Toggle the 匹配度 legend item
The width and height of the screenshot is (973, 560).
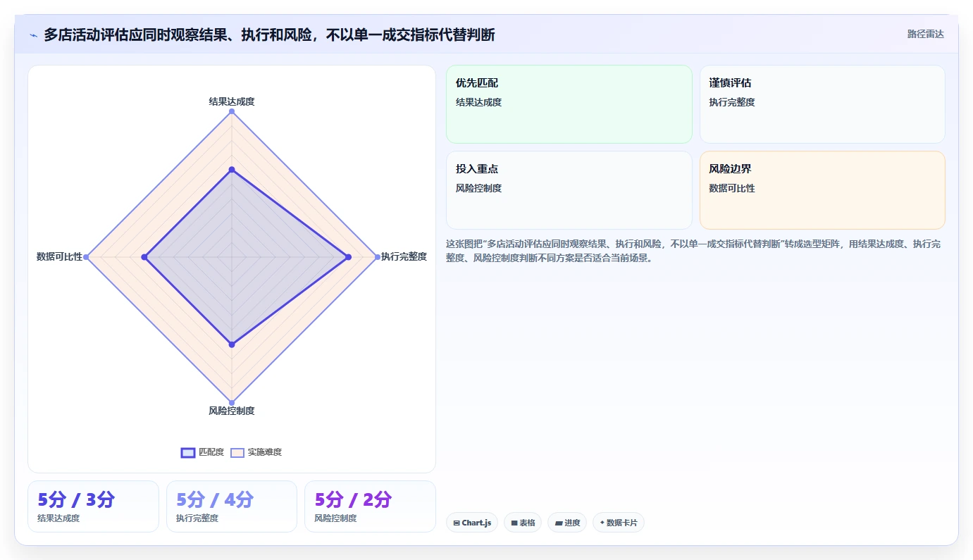(x=202, y=452)
